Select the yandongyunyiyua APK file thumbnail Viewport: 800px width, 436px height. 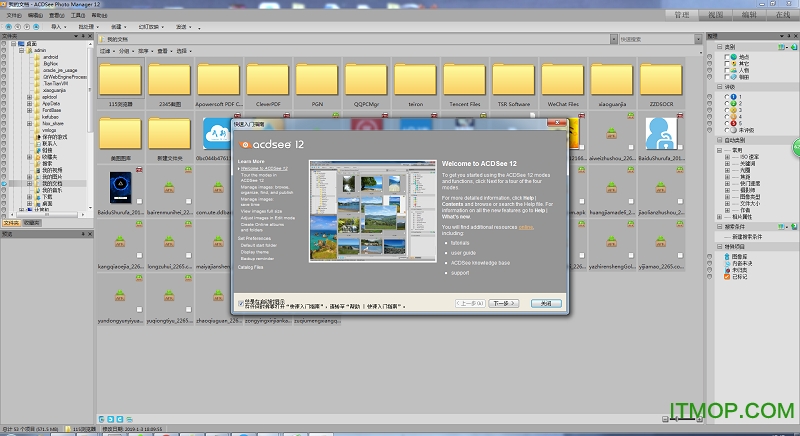(120, 295)
